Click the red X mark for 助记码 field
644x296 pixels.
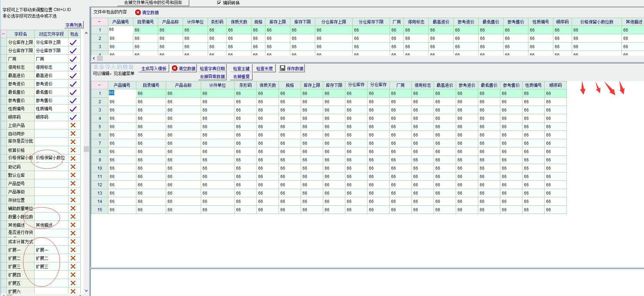(x=73, y=167)
